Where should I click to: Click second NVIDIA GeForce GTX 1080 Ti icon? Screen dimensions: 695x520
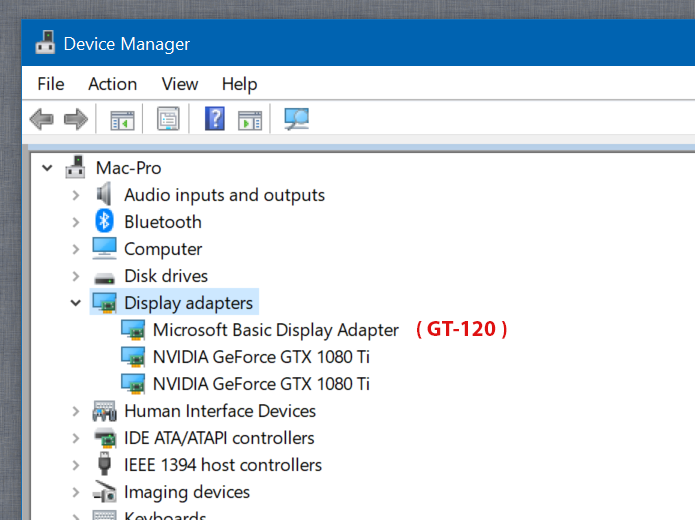point(133,384)
